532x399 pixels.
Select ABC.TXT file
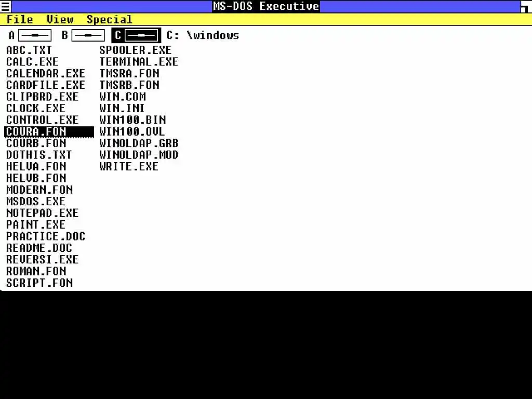pyautogui.click(x=29, y=50)
